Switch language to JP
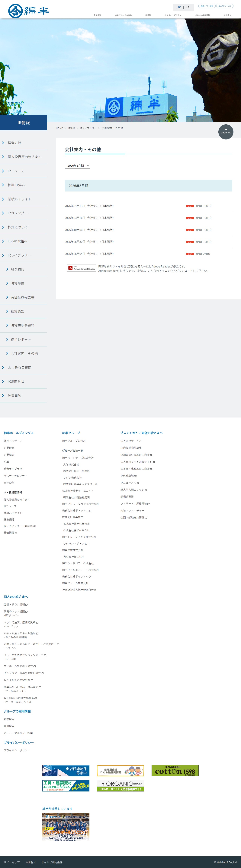This screenshot has width=241, height=868. [x=179, y=7]
